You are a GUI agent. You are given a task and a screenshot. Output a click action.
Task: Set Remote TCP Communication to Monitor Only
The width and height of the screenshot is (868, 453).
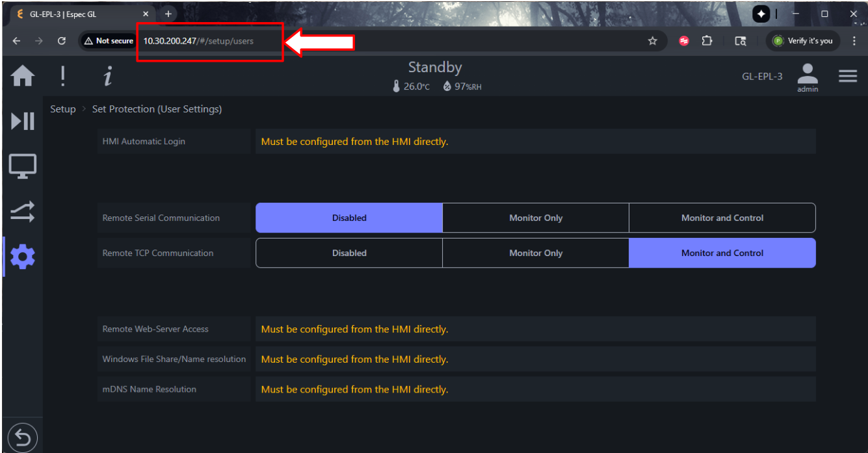point(536,253)
